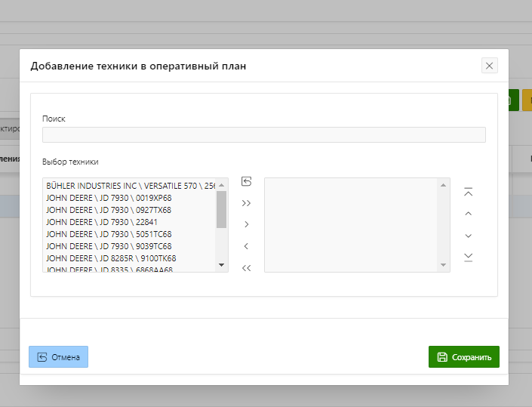Viewport: 532px width, 407px height.
Task: Close the Добавление техники dialog
Action: pyautogui.click(x=490, y=66)
